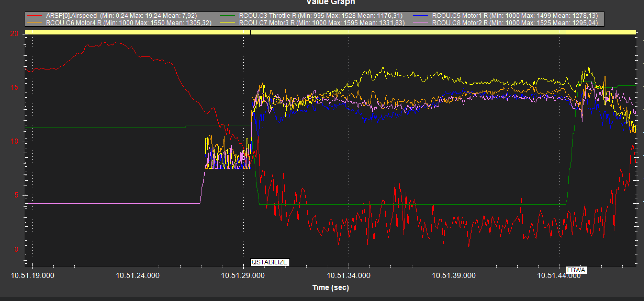Click the 10:51:19.000 time axis label
This screenshot has width=644, height=301.
coord(32,275)
